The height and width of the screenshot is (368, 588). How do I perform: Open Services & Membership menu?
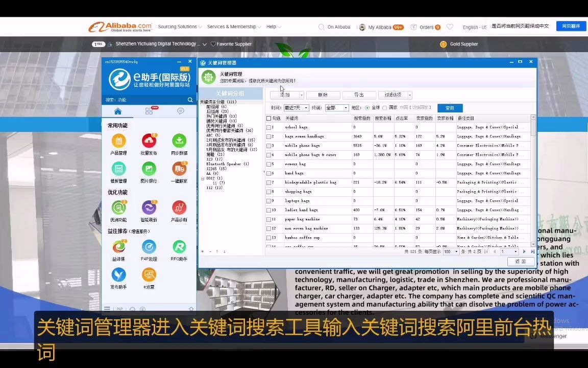point(234,27)
